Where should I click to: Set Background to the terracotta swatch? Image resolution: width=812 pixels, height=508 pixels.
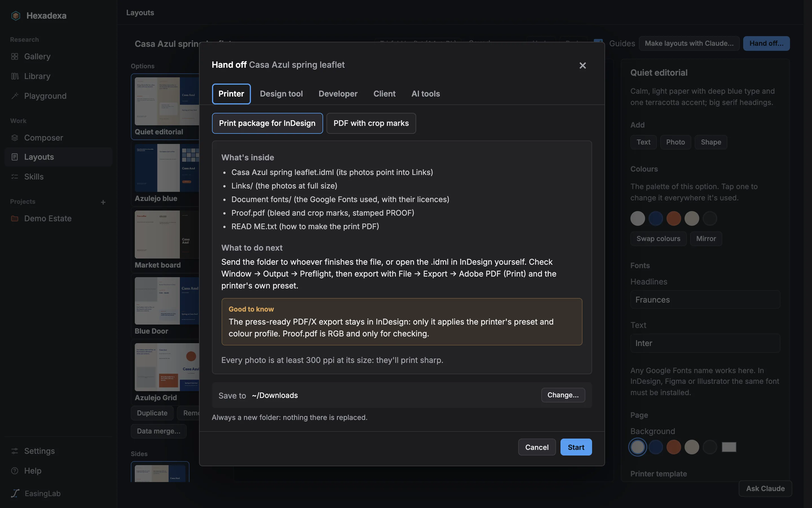pos(673,447)
